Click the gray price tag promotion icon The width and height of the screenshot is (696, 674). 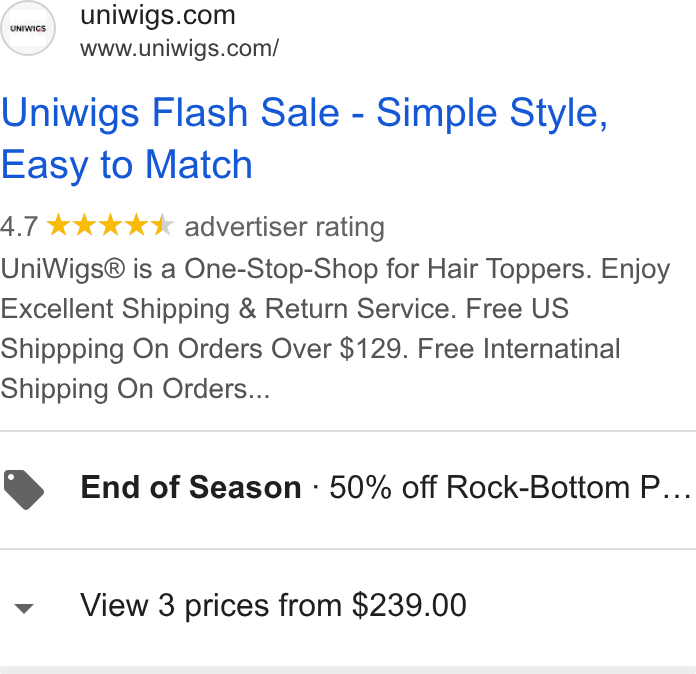[x=24, y=490]
